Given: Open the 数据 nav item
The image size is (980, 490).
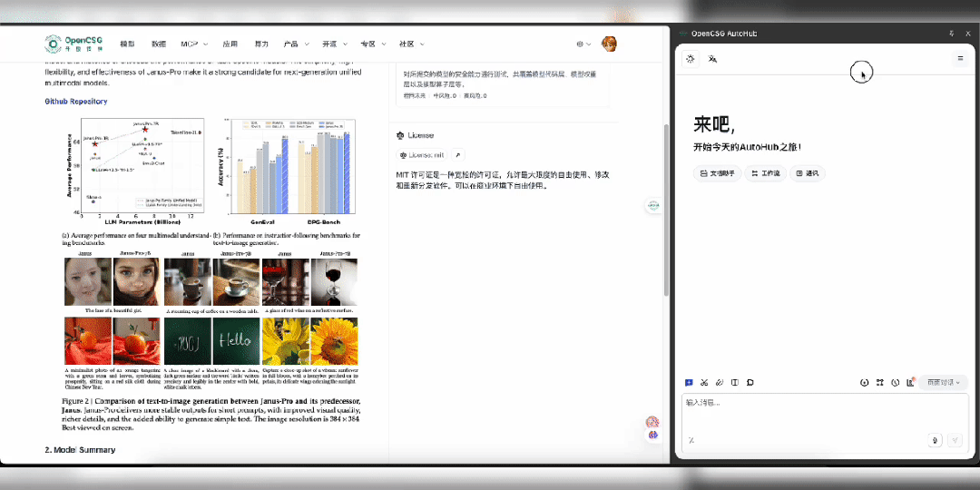Looking at the screenshot, I should (x=159, y=44).
